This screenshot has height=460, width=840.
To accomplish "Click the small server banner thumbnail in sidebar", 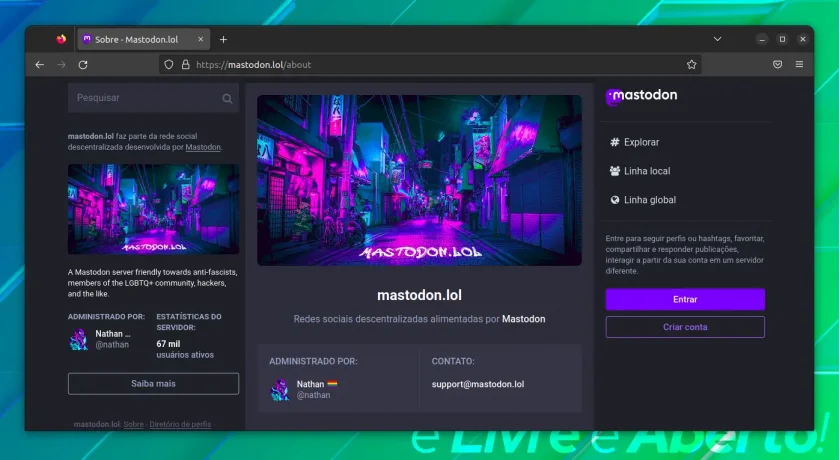I will pyautogui.click(x=153, y=209).
